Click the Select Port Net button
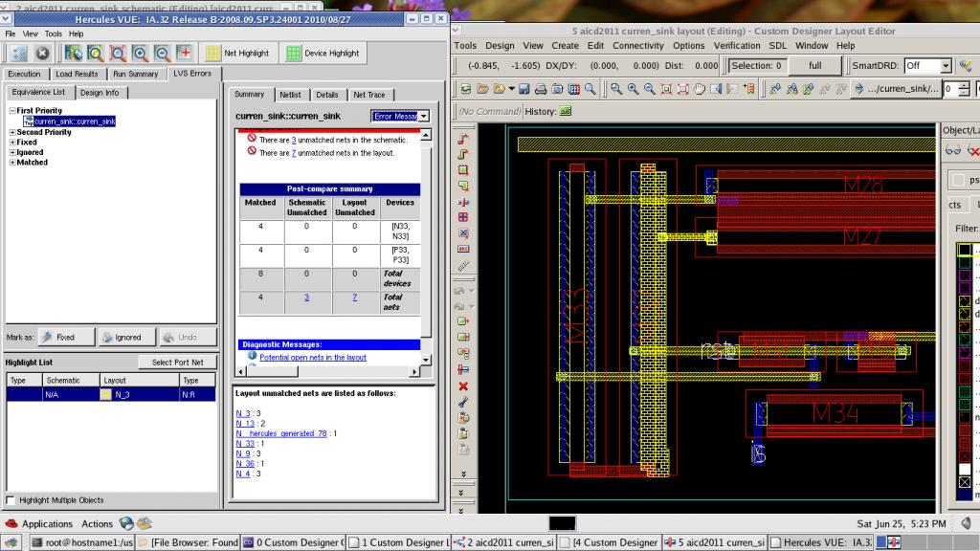This screenshot has width=980, height=551. [x=178, y=363]
